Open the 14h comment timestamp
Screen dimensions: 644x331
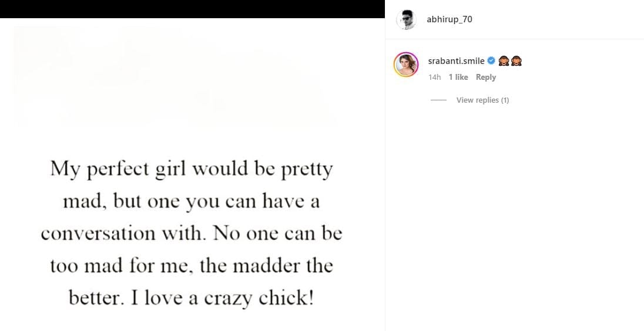click(x=435, y=77)
